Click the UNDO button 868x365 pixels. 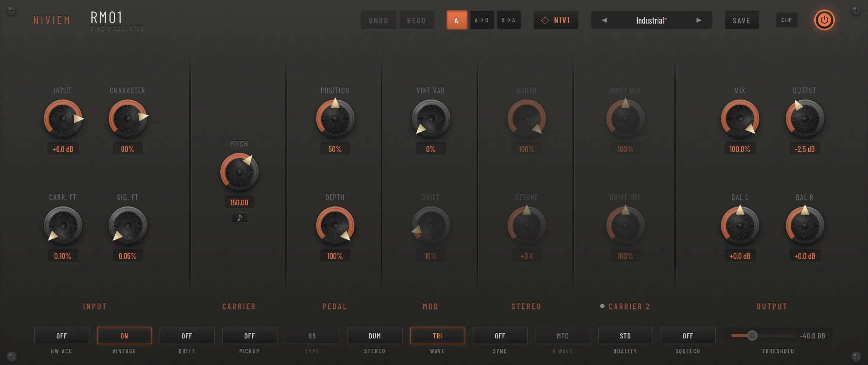click(x=378, y=20)
